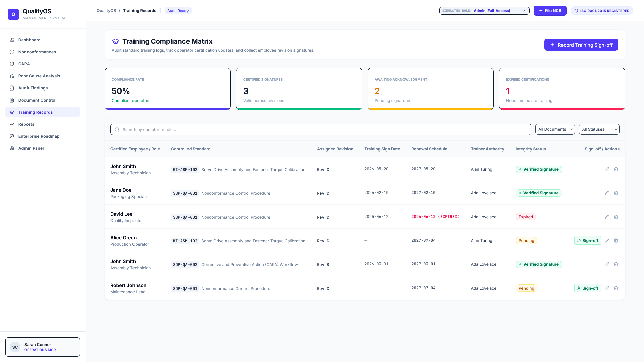Screen dimensions: 644x362
Task: Delete Robert Johnson's record with trash icon
Action: pos(616,288)
